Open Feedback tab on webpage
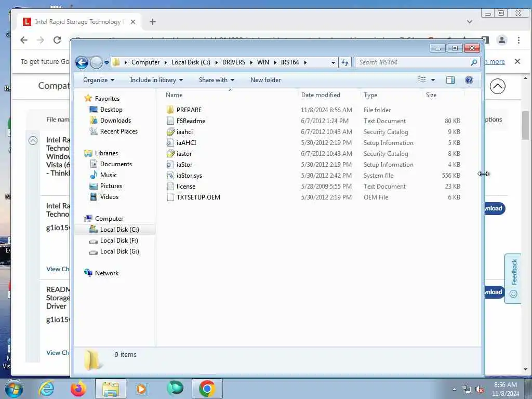Viewport: 532px width, 399px height. click(x=514, y=278)
